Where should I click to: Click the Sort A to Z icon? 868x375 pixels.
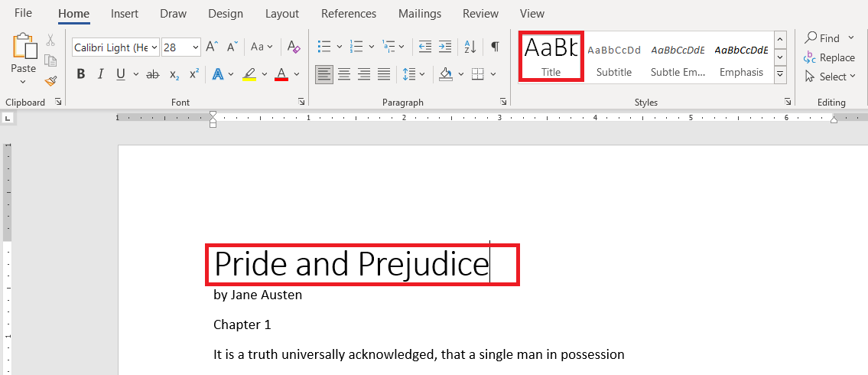(470, 47)
